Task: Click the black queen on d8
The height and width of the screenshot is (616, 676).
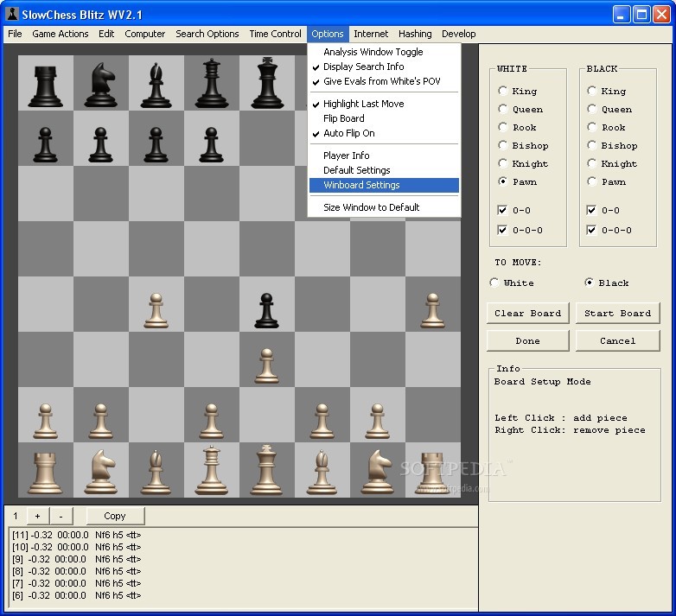Action: [211, 83]
